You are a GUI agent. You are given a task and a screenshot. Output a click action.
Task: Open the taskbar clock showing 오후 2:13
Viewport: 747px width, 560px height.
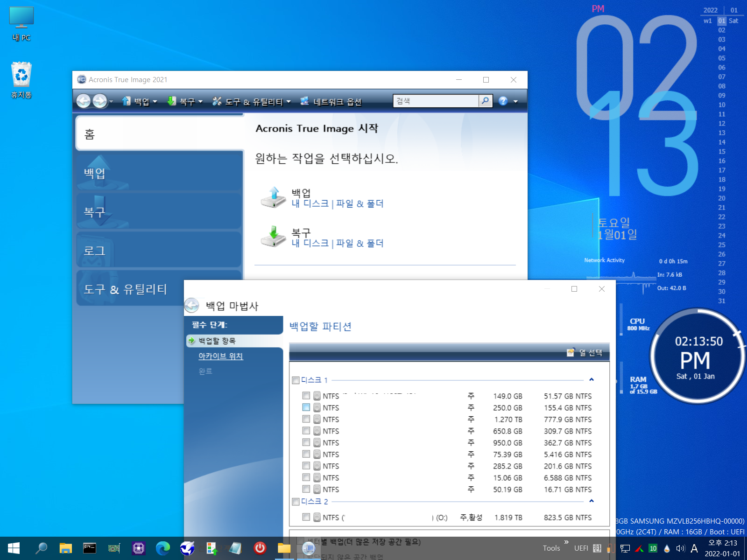[x=722, y=548]
